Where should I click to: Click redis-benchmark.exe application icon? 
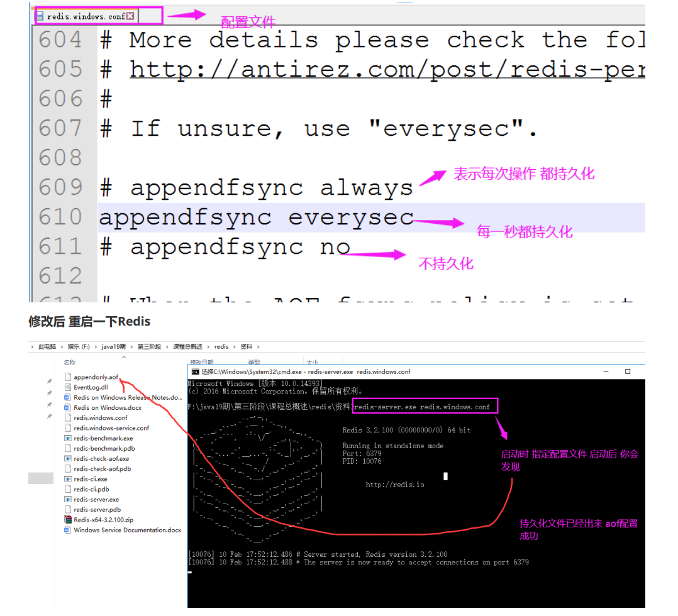pyautogui.click(x=68, y=438)
